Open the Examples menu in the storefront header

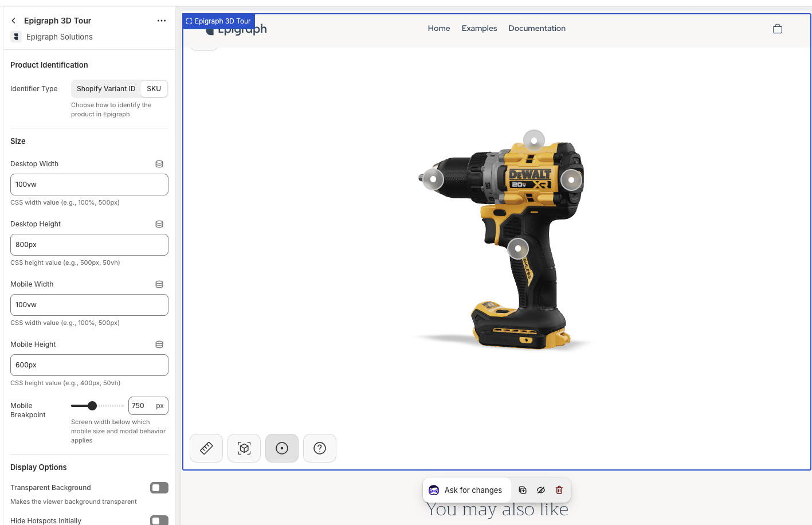(x=479, y=28)
